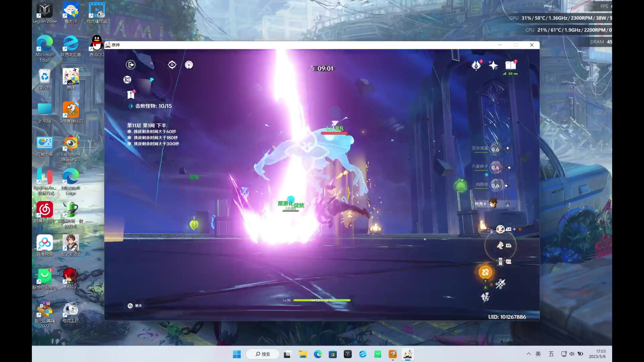Open the top Microsoft Edge desktop shortcut
Screen dimensions: 644x362
(45, 49)
